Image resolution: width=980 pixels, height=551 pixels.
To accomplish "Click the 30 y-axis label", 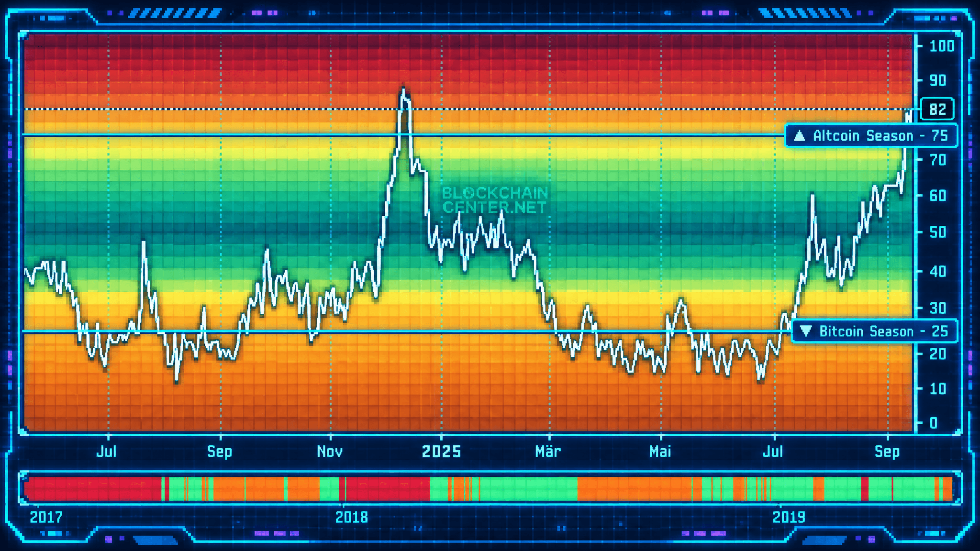I will [x=938, y=308].
